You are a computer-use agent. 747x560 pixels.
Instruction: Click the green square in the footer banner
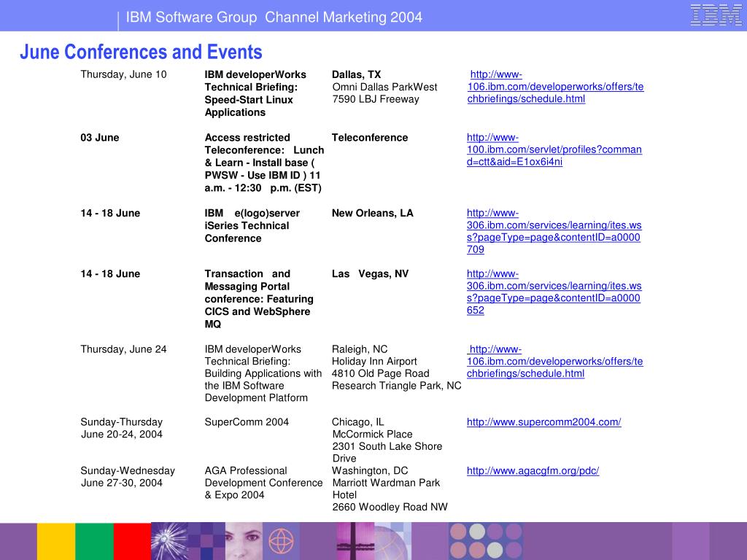coord(94,542)
